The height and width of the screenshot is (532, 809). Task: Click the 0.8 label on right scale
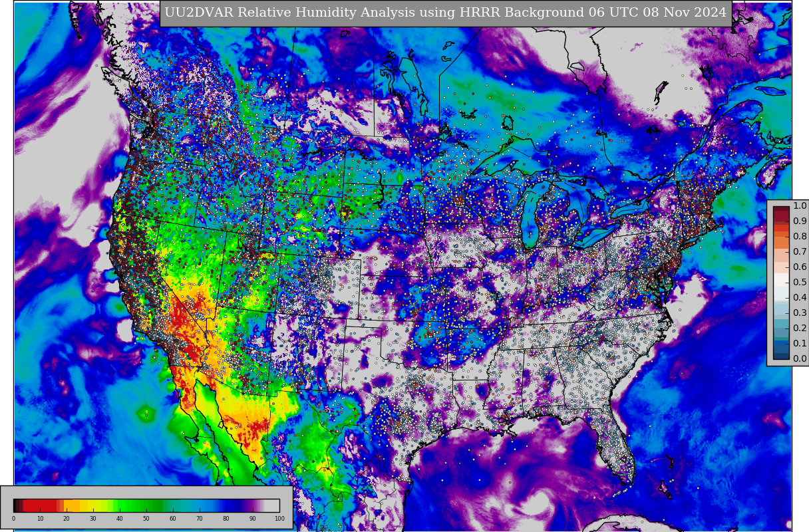pyautogui.click(x=800, y=237)
